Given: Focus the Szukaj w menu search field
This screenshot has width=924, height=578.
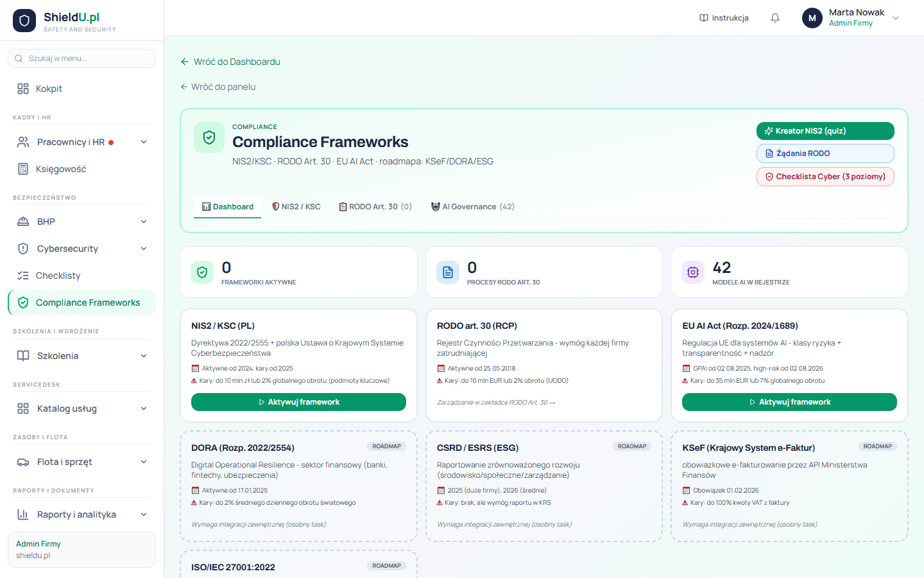Looking at the screenshot, I should coord(81,58).
